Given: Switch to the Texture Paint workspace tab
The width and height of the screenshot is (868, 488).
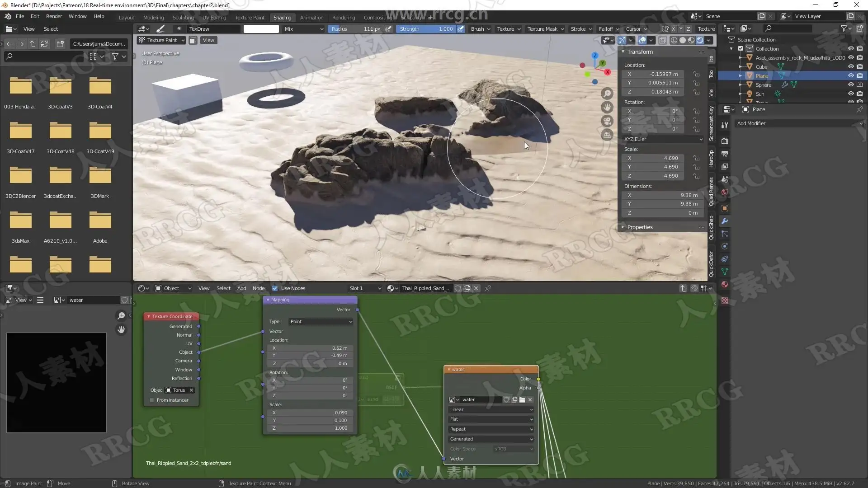Looking at the screenshot, I should (x=249, y=18).
